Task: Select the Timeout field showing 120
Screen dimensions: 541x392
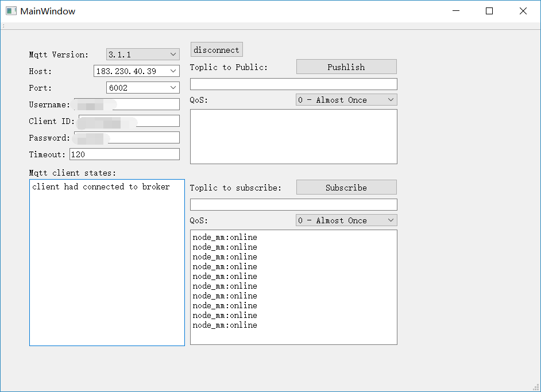Action: click(124, 154)
